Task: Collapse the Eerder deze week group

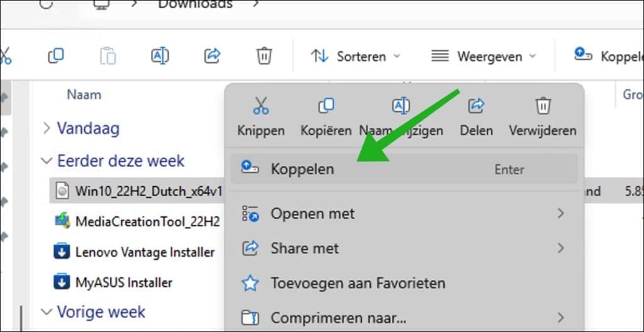Action: point(47,161)
